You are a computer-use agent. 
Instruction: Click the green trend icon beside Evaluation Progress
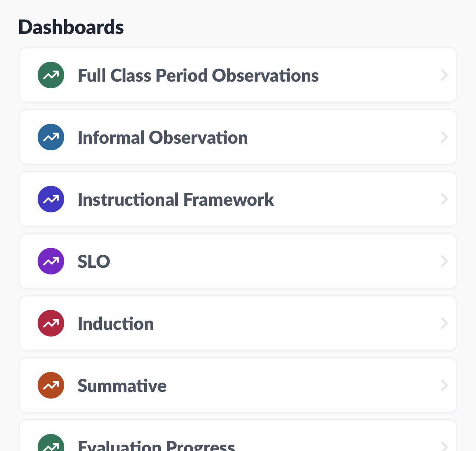tap(51, 444)
